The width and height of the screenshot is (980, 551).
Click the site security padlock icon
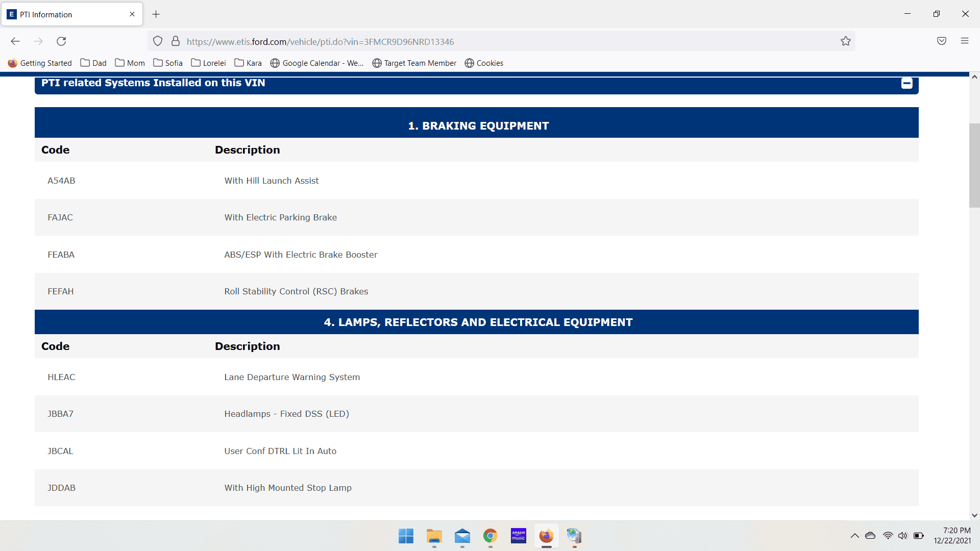(176, 41)
